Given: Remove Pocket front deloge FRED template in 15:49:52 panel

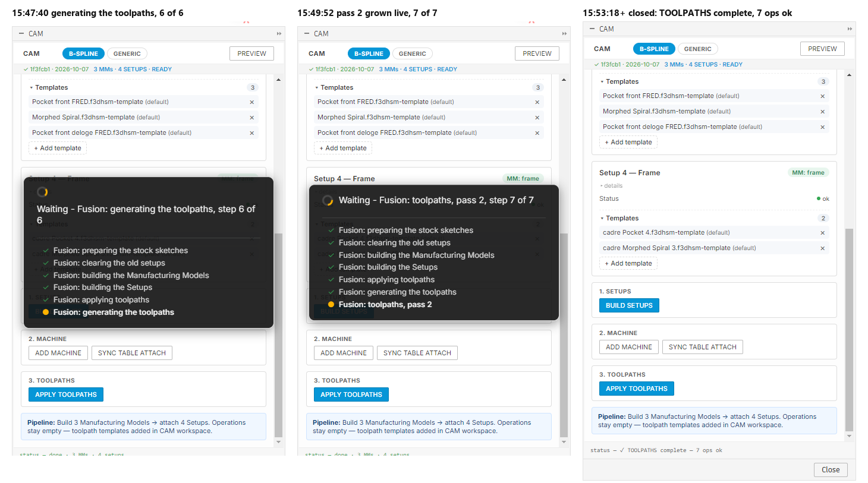Looking at the screenshot, I should click(537, 133).
